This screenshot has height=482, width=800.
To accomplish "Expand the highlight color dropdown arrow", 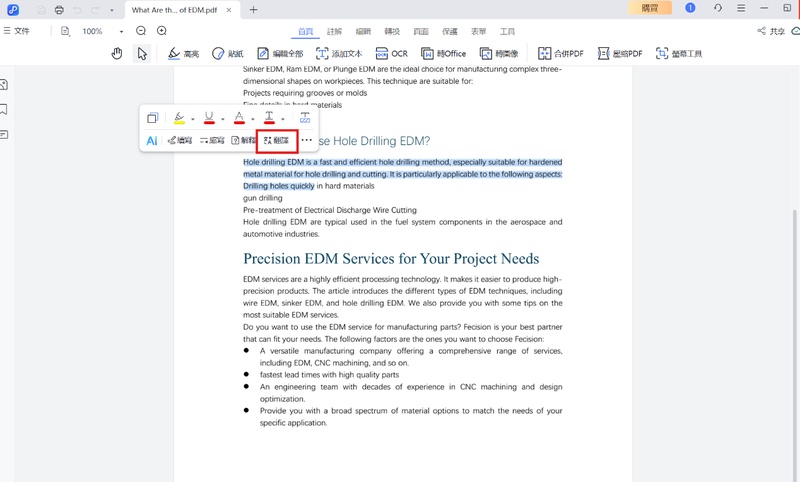I will click(x=194, y=119).
